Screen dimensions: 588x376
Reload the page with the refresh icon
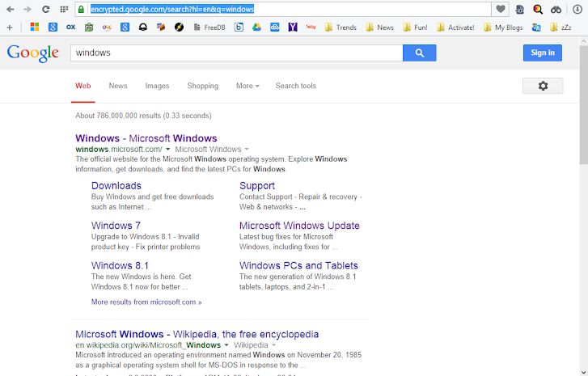(46, 10)
